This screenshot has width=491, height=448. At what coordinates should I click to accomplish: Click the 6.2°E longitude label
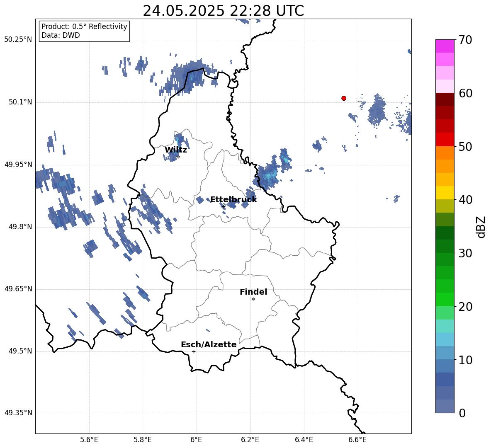[250, 440]
